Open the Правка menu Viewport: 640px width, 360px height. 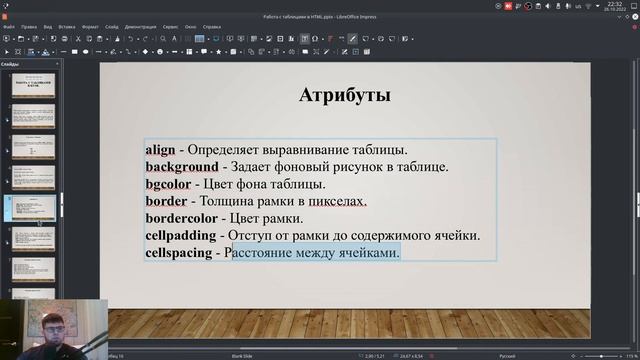(x=29, y=27)
